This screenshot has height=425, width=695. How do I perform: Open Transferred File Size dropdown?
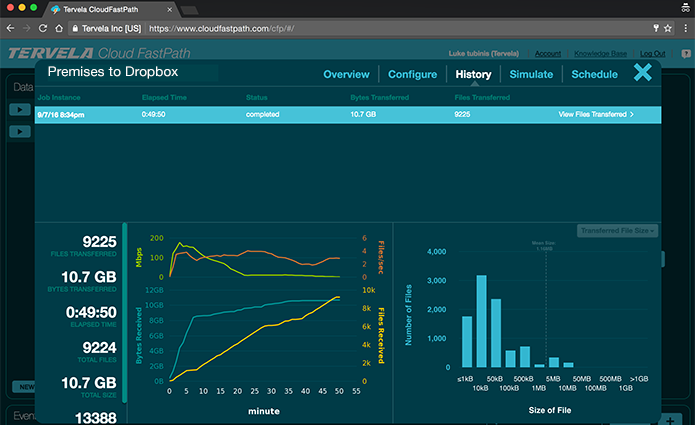click(x=617, y=231)
